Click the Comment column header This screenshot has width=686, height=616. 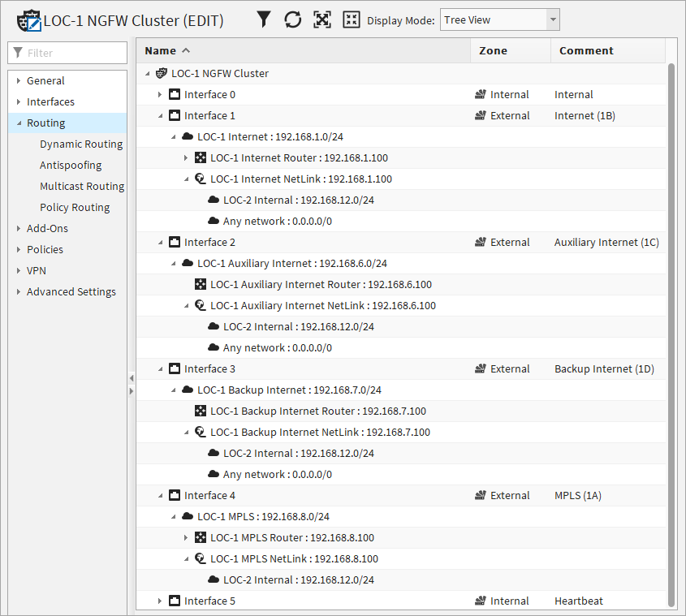(x=608, y=51)
